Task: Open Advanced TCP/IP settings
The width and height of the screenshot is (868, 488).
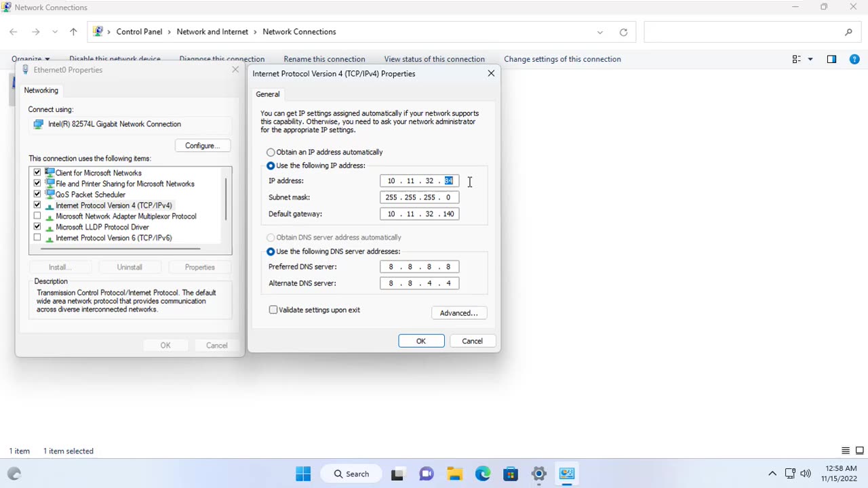Action: [x=459, y=313]
